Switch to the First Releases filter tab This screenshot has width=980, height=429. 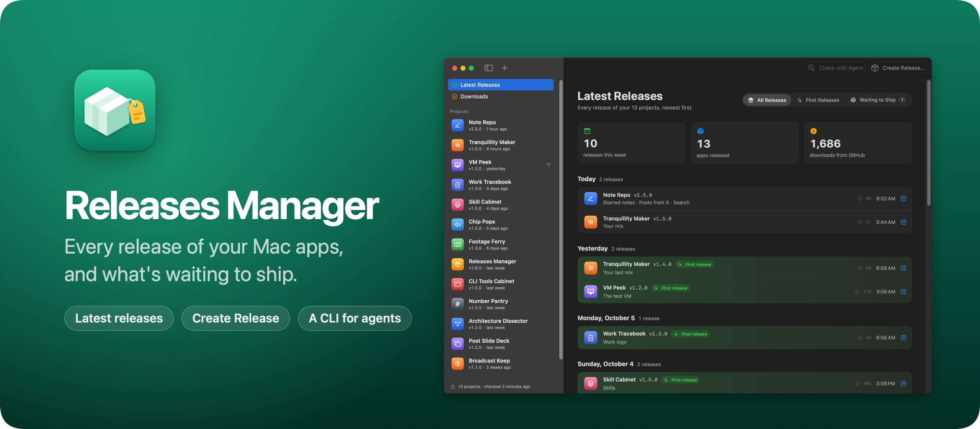coord(818,100)
